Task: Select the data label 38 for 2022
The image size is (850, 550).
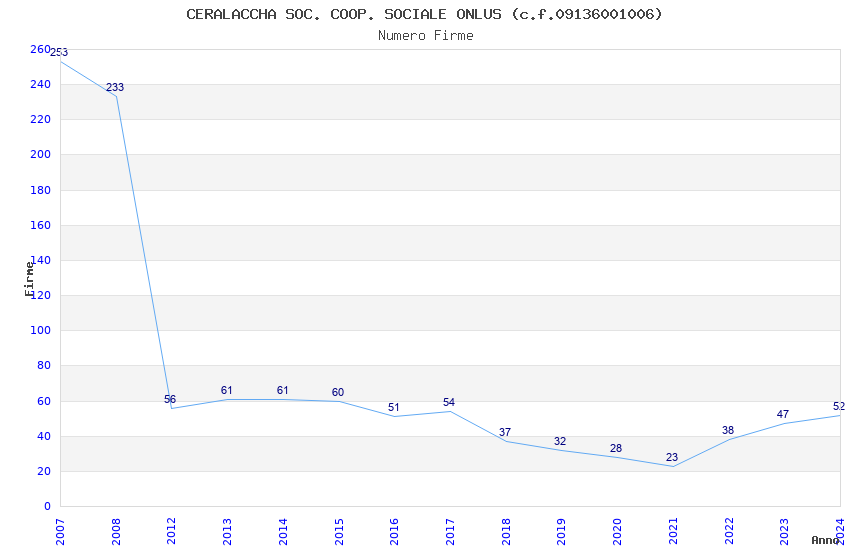Action: click(x=728, y=430)
